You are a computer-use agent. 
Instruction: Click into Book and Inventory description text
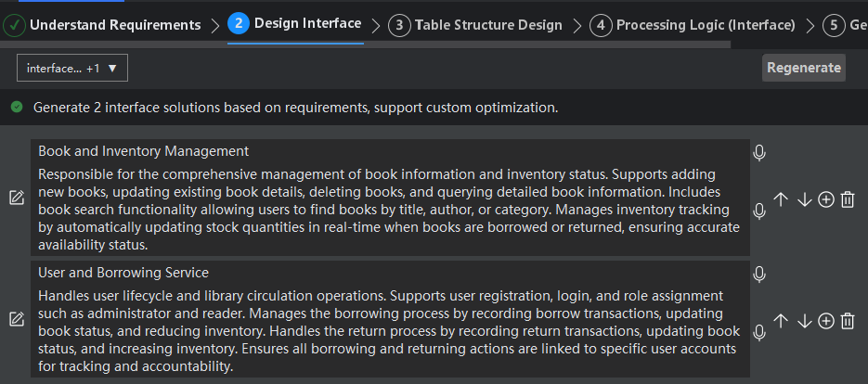[x=390, y=210]
